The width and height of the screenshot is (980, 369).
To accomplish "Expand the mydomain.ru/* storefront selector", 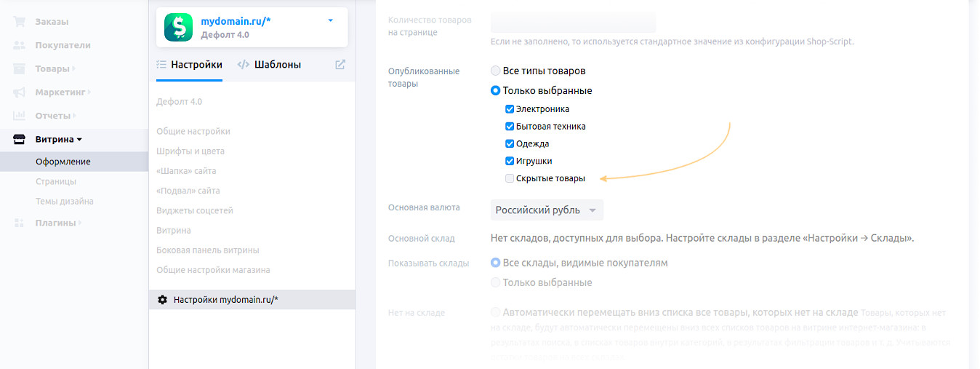I will click(x=331, y=21).
